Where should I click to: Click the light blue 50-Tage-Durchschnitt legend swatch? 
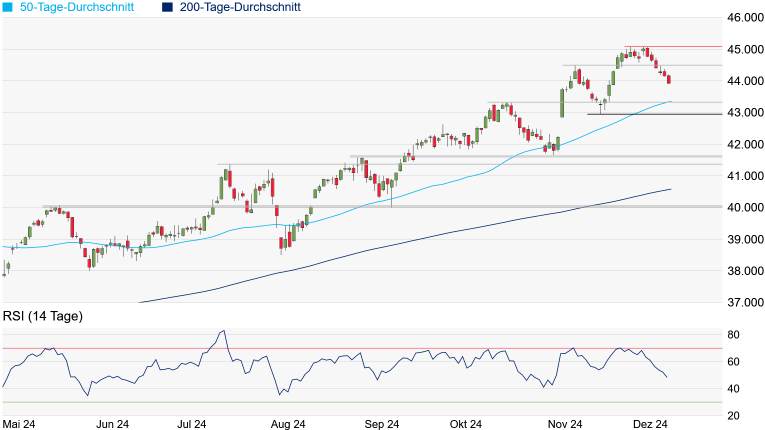click(x=8, y=7)
